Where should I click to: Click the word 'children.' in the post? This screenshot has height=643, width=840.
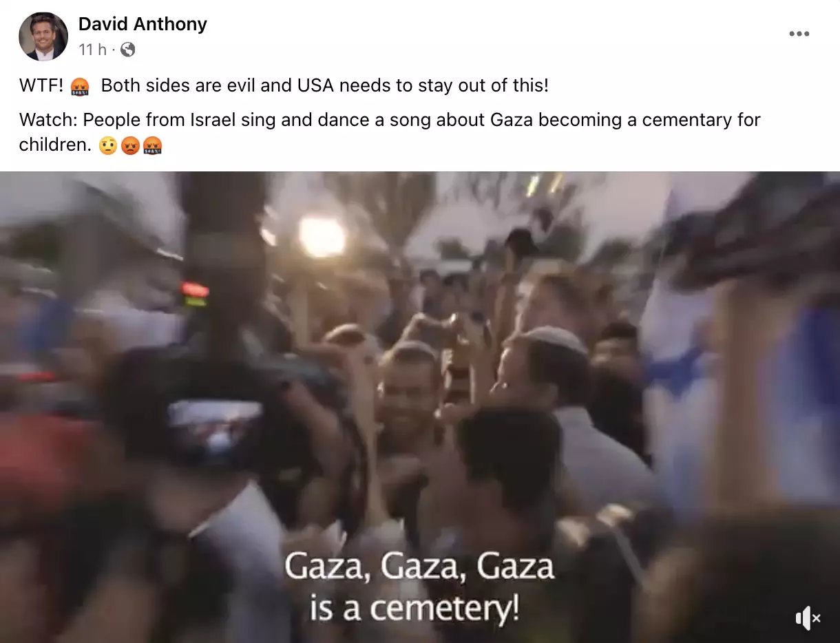click(x=55, y=145)
